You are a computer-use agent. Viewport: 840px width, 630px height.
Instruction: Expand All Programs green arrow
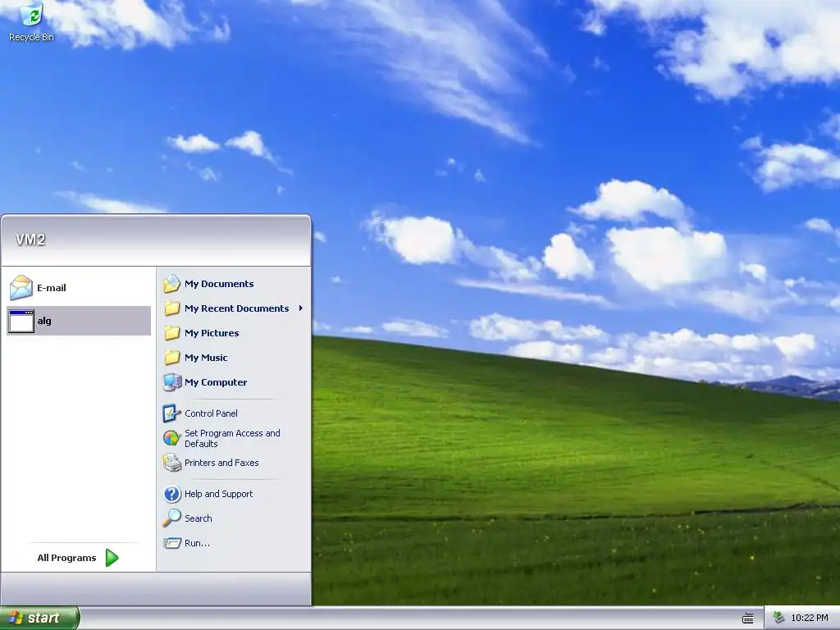coord(112,558)
